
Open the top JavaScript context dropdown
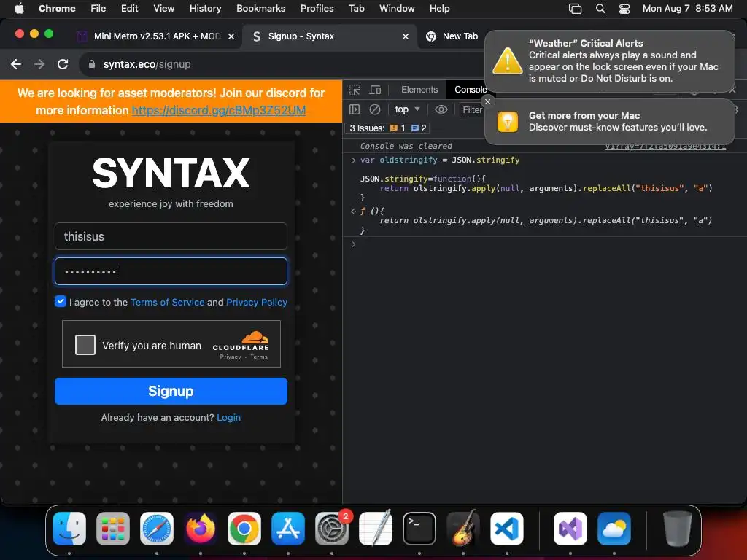tap(407, 109)
